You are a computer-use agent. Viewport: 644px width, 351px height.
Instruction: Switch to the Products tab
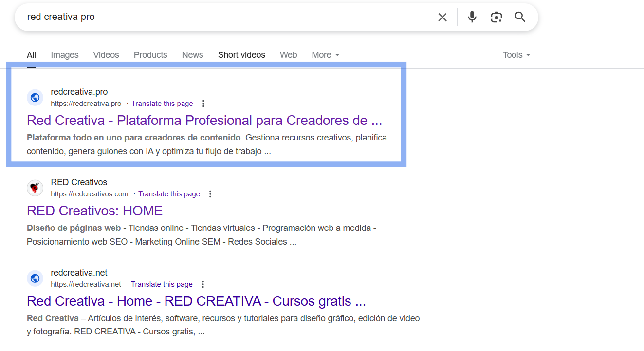[150, 55]
